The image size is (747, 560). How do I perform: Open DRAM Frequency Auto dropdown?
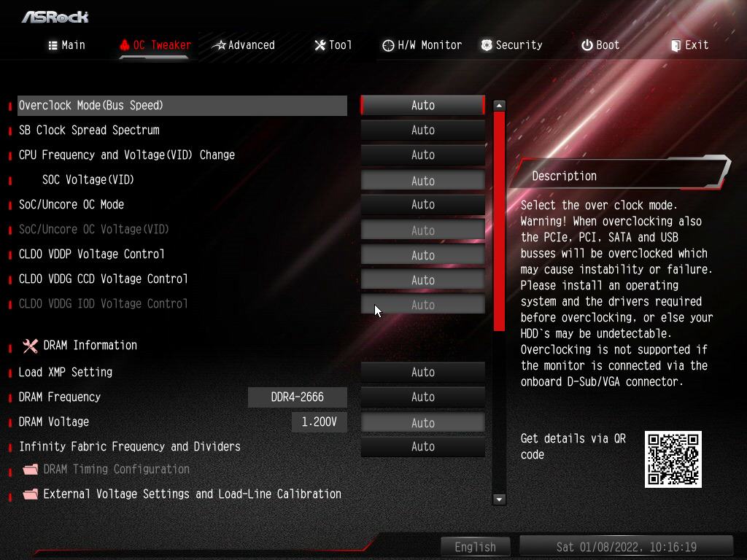pyautogui.click(x=422, y=397)
